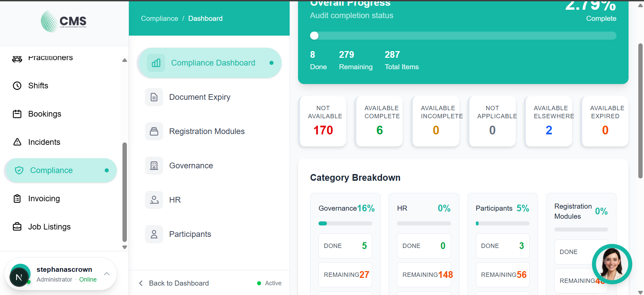
Task: Click the Dashboard breadcrumb
Action: pyautogui.click(x=205, y=18)
